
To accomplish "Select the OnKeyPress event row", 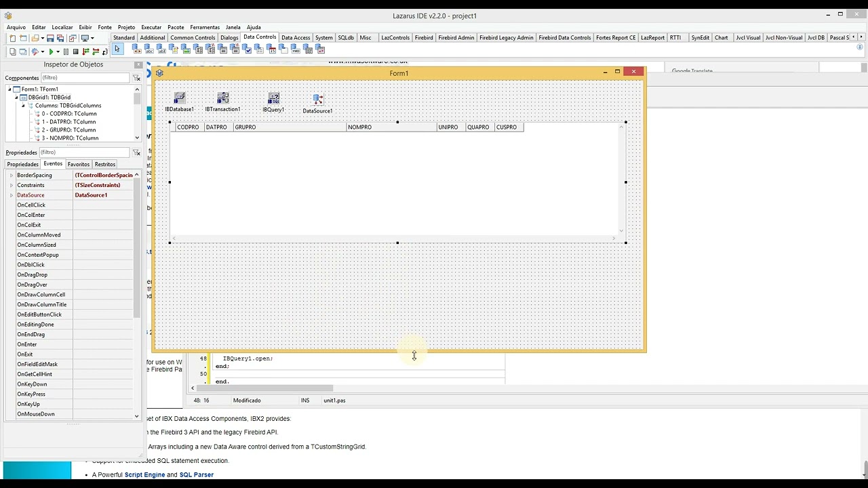I will pos(69,394).
